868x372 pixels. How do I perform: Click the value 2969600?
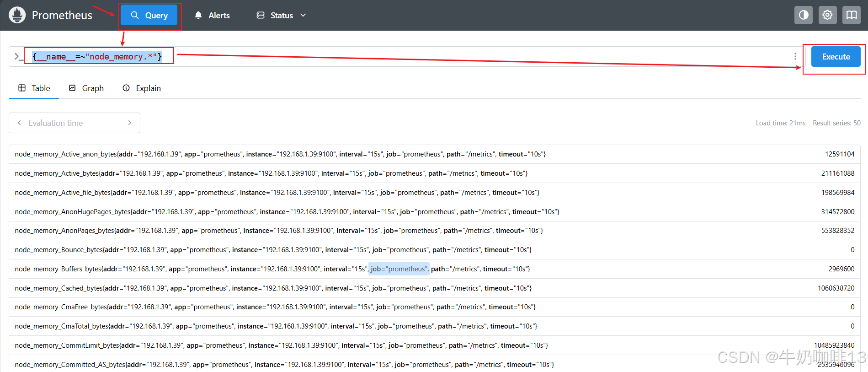coord(841,269)
